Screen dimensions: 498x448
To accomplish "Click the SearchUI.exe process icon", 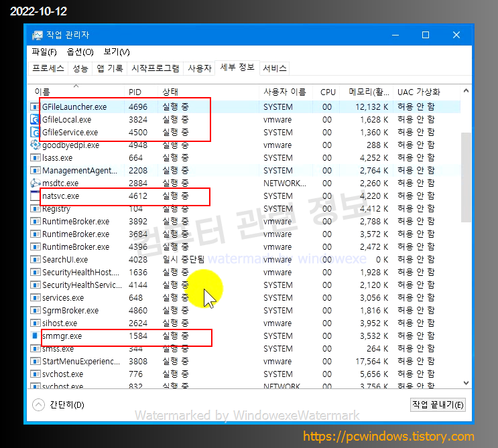I will click(x=35, y=260).
